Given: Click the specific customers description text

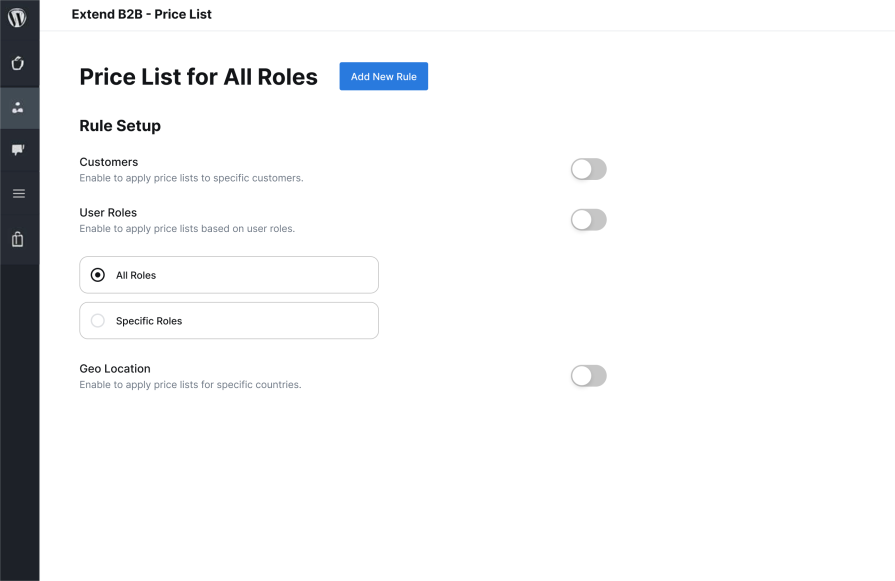Looking at the screenshot, I should pos(191,178).
